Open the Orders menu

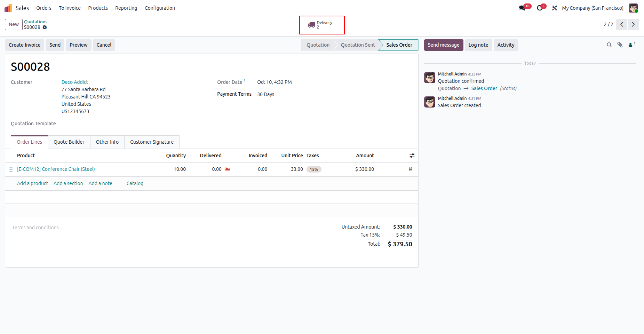(44, 8)
